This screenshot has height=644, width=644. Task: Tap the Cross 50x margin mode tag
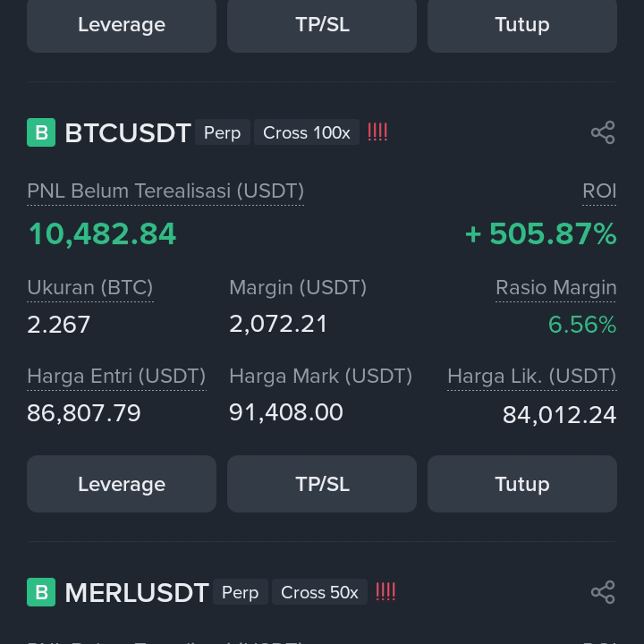319,592
